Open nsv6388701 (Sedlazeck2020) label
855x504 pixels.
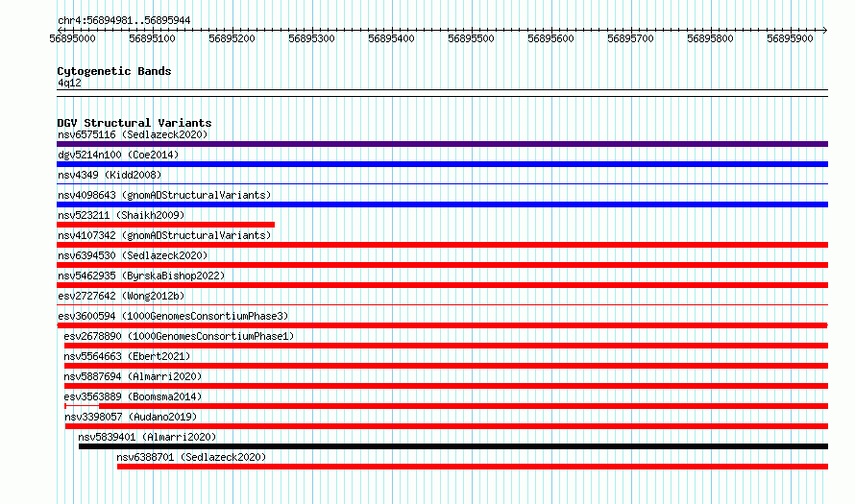(191, 457)
